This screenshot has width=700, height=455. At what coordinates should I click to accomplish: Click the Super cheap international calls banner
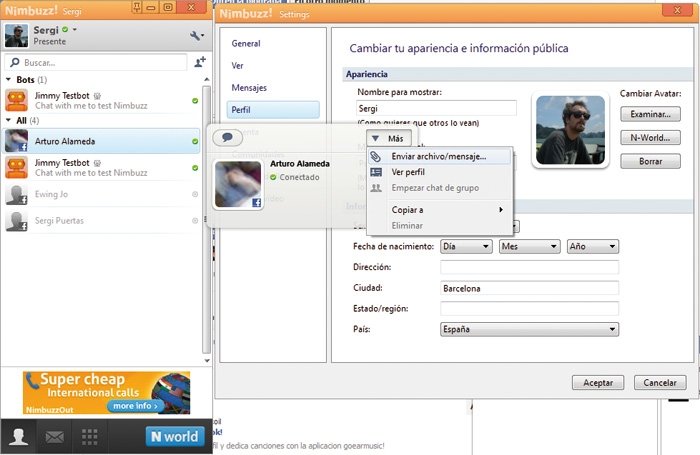[x=106, y=393]
